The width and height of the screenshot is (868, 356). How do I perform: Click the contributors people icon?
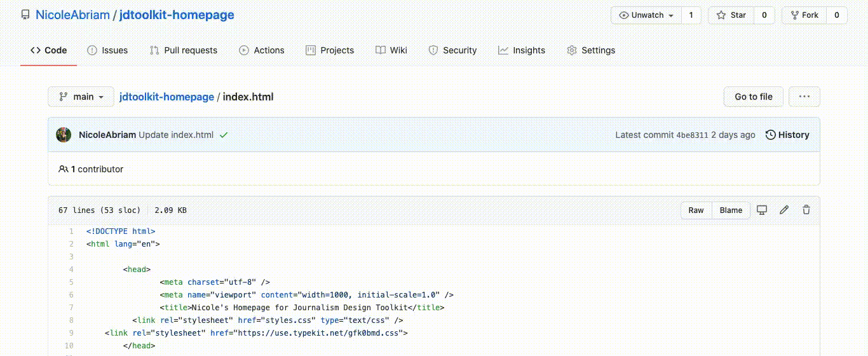click(63, 169)
